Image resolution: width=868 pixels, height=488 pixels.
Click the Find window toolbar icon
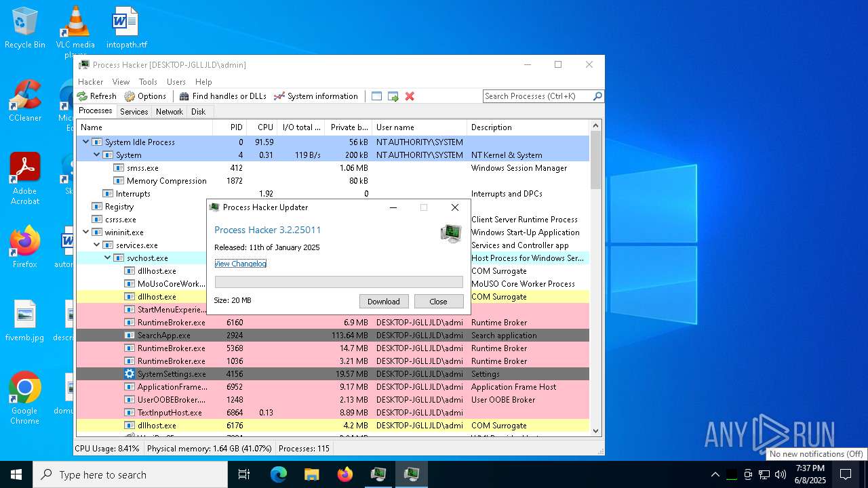(x=377, y=96)
